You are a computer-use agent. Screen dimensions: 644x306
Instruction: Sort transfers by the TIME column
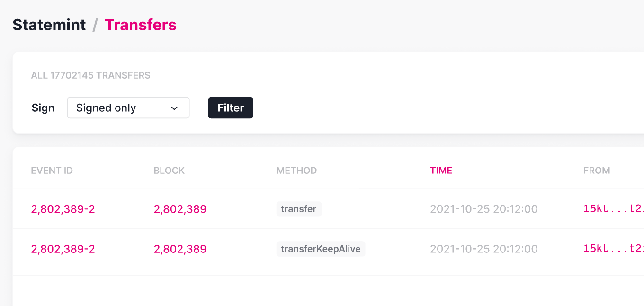click(441, 170)
